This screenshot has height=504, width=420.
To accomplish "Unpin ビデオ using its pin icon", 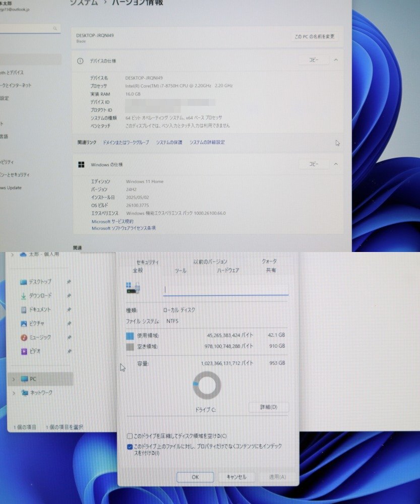I will point(69,351).
